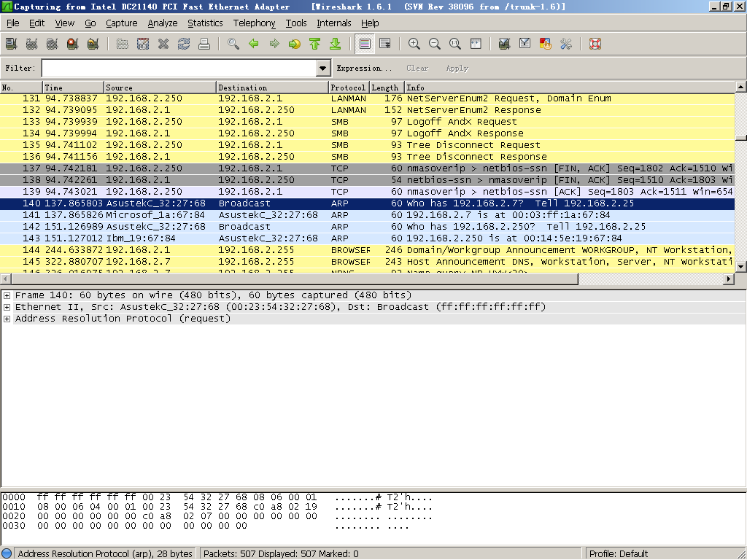The image size is (747, 560).
Task: Click inside the display filter input
Action: [x=179, y=68]
